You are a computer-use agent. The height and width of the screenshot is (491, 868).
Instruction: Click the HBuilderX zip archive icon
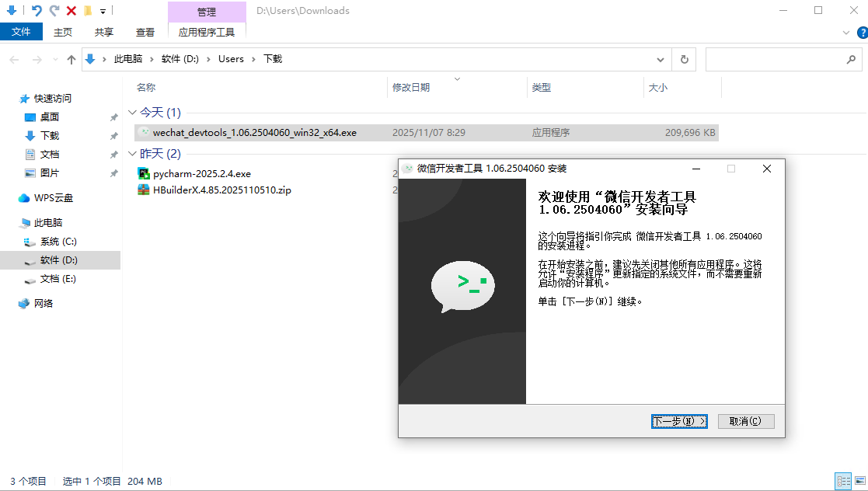pos(144,190)
